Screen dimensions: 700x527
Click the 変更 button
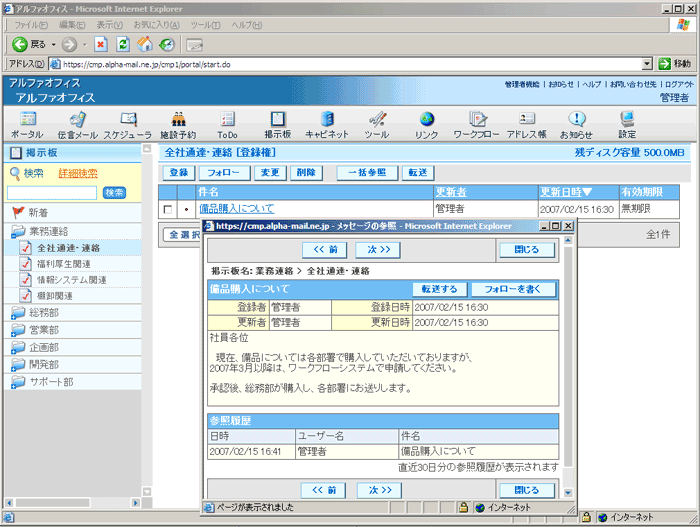point(270,172)
